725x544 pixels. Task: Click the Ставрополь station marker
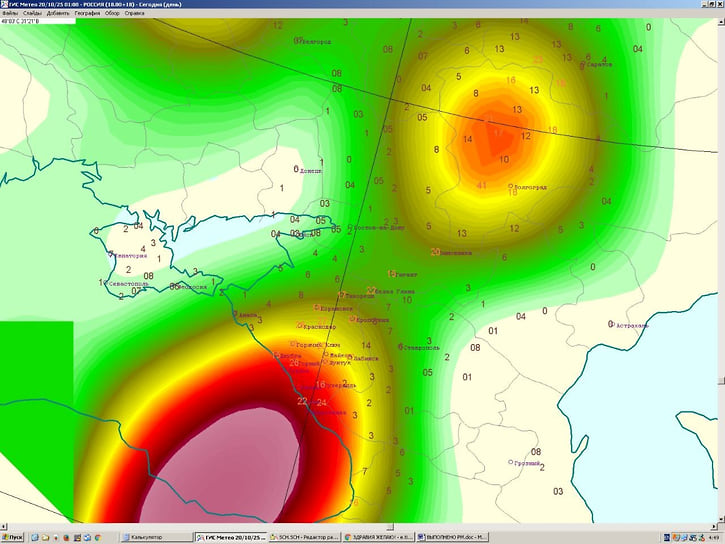point(400,347)
